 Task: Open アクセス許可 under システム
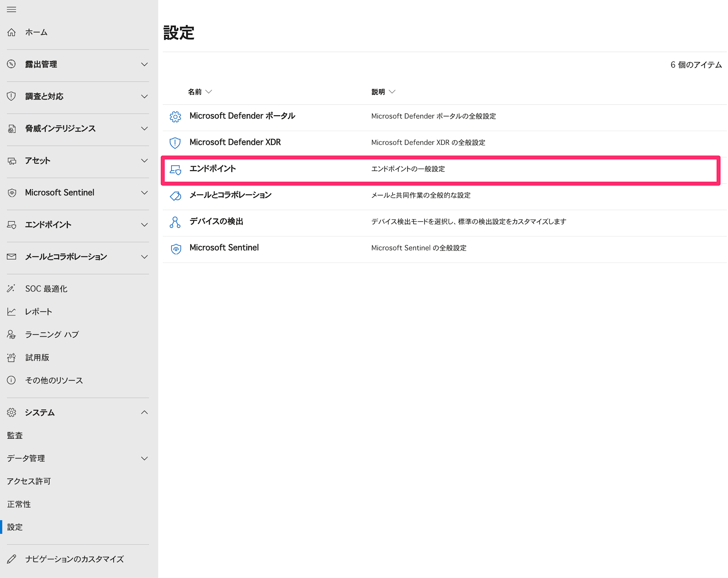coord(29,481)
